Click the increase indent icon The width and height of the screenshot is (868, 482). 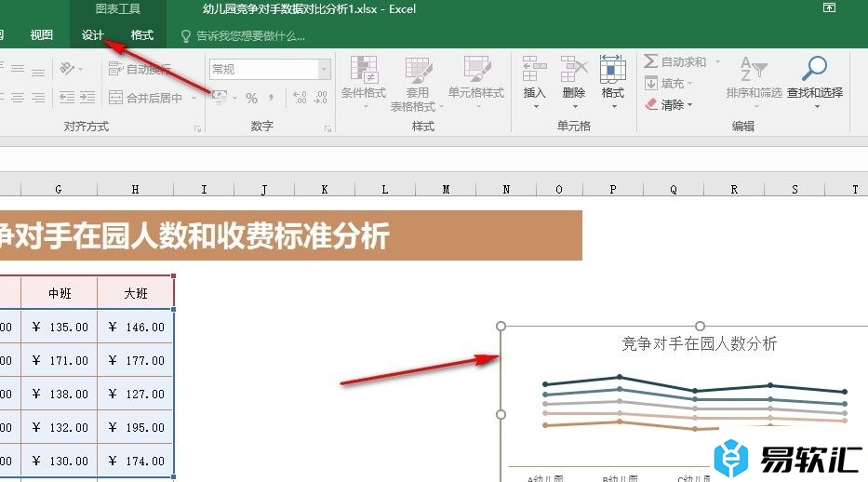87,98
